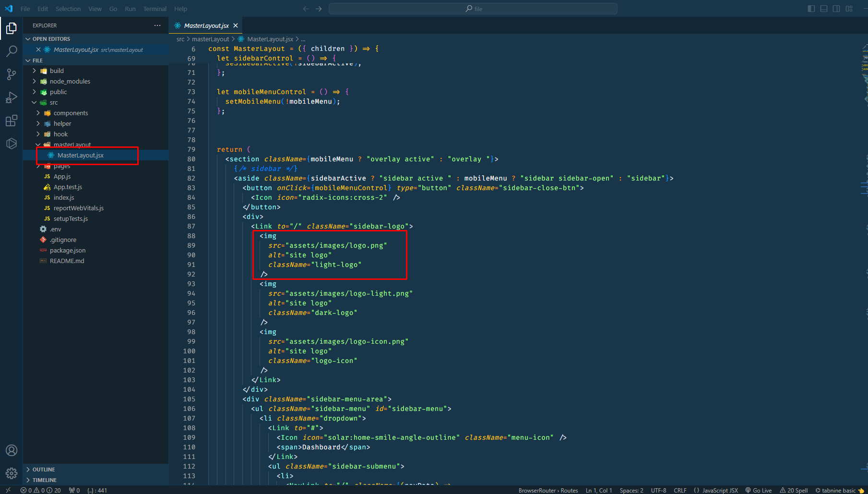Click Explorer more actions ellipsis
This screenshot has height=494, width=868.
pos(157,25)
